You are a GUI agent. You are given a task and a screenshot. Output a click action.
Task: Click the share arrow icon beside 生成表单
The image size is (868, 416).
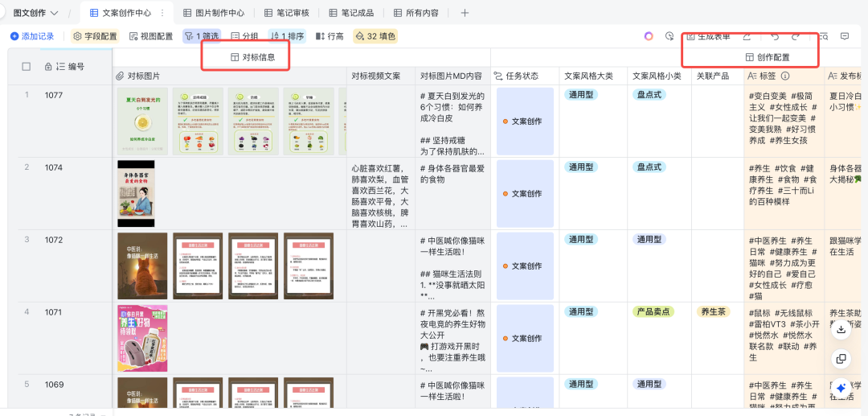[746, 36]
